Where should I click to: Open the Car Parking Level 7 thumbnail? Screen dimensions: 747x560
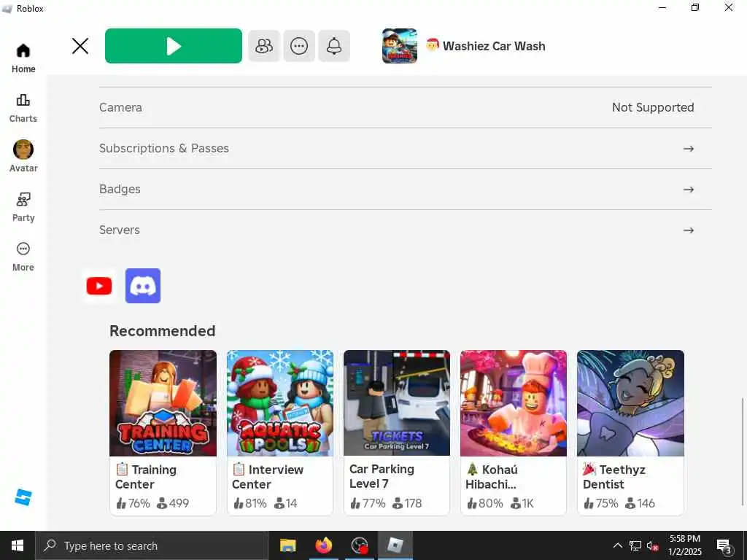(396, 402)
